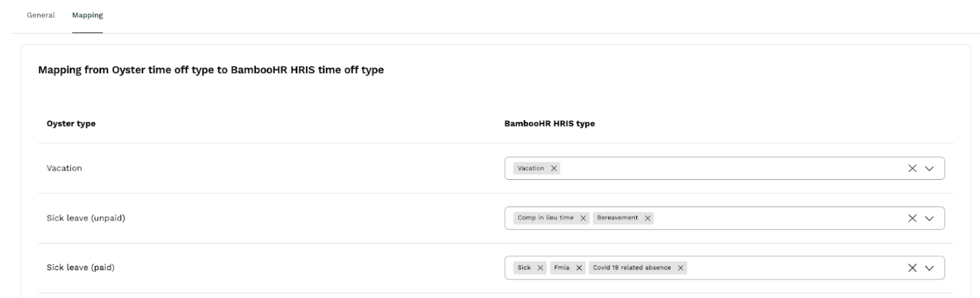This screenshot has width=980, height=298.
Task: Remove the Bereavement tag
Action: click(647, 218)
